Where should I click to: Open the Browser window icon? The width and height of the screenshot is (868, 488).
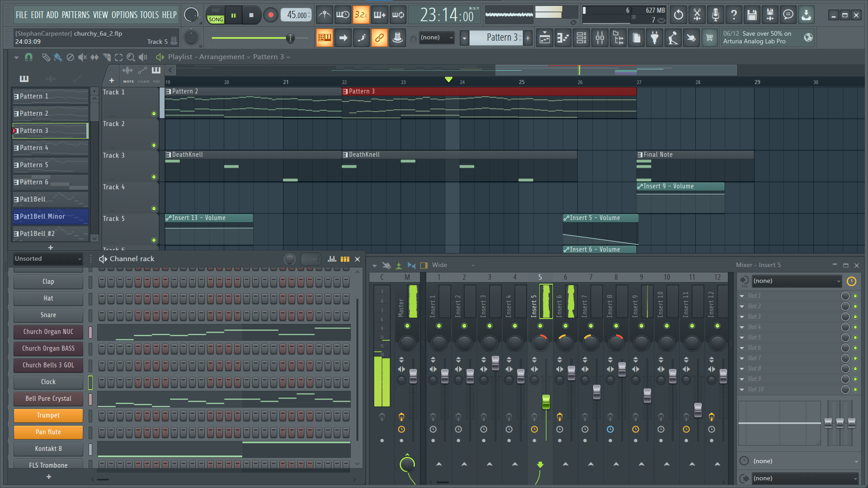point(618,38)
